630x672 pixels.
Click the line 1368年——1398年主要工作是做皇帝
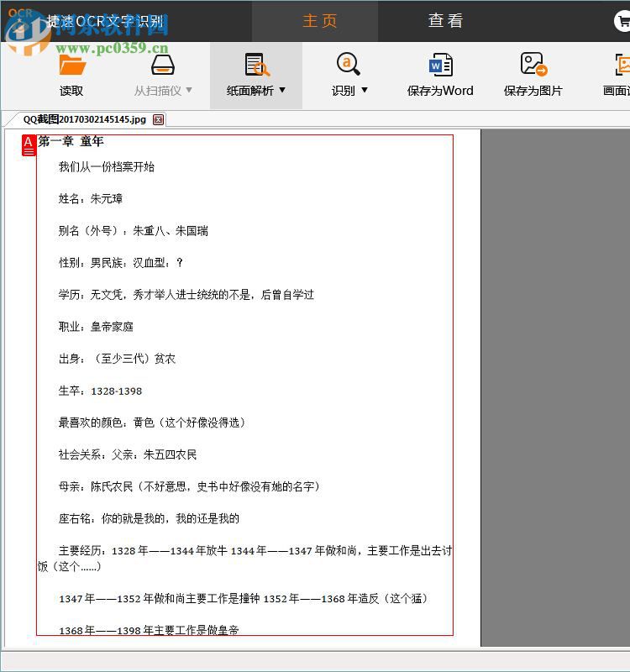pos(149,630)
